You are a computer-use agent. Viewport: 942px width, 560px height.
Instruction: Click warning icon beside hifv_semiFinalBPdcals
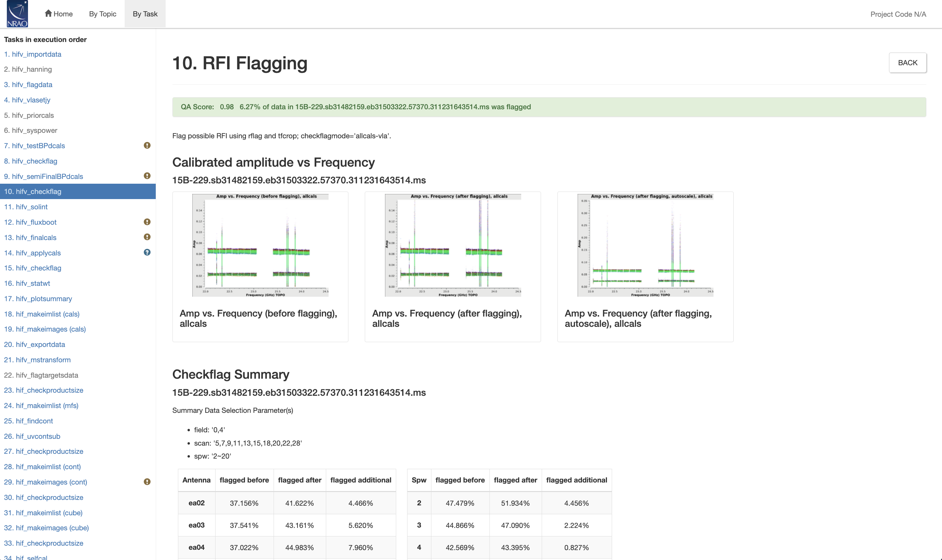[147, 176]
